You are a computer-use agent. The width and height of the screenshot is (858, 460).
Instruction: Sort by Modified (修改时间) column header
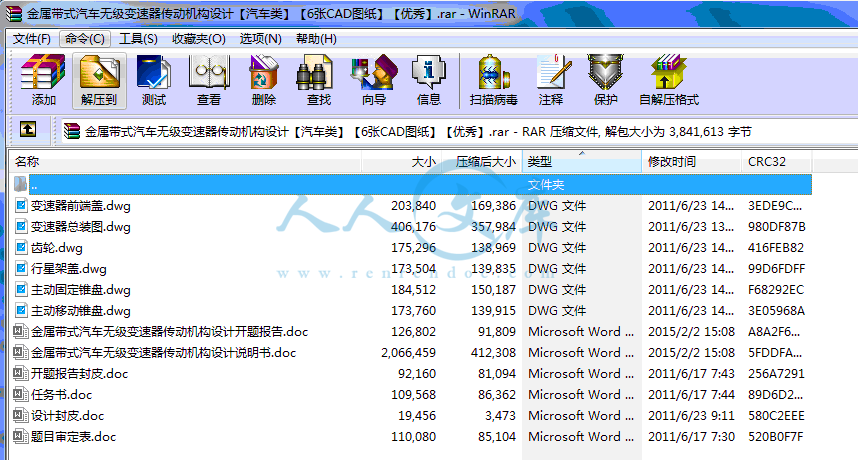692,161
